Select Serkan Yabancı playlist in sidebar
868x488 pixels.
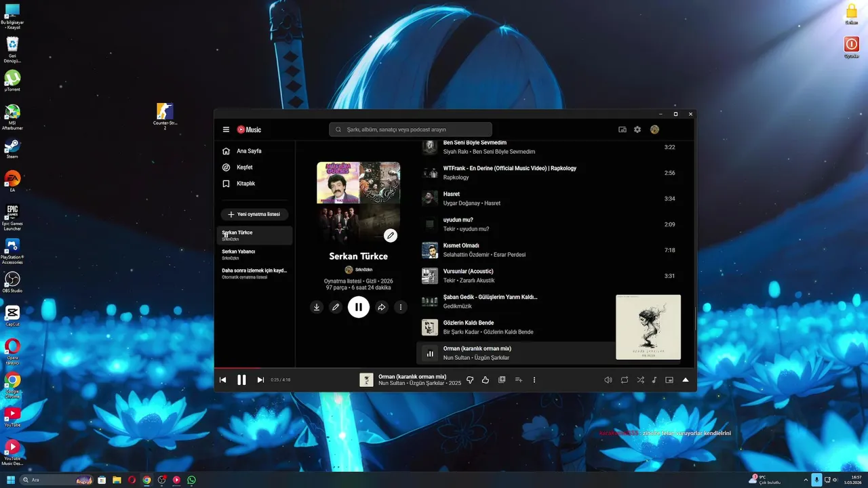click(255, 254)
